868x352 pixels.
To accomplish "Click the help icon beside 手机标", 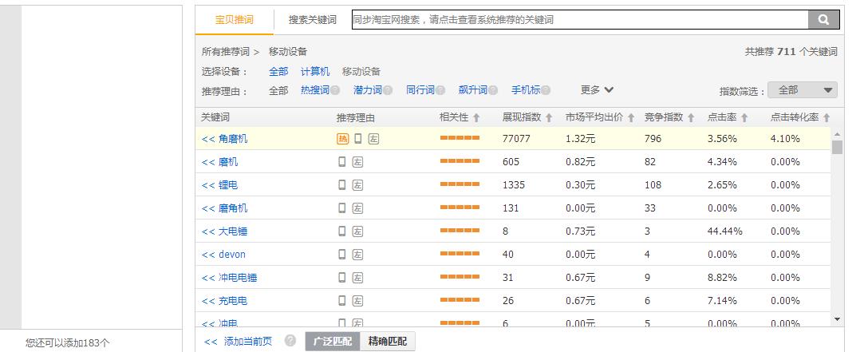I will pyautogui.click(x=545, y=90).
